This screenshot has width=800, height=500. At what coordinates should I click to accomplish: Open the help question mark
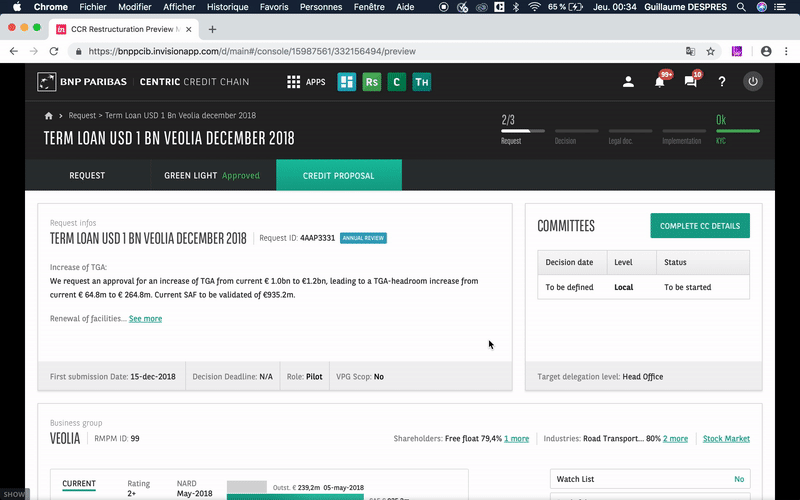pos(721,82)
